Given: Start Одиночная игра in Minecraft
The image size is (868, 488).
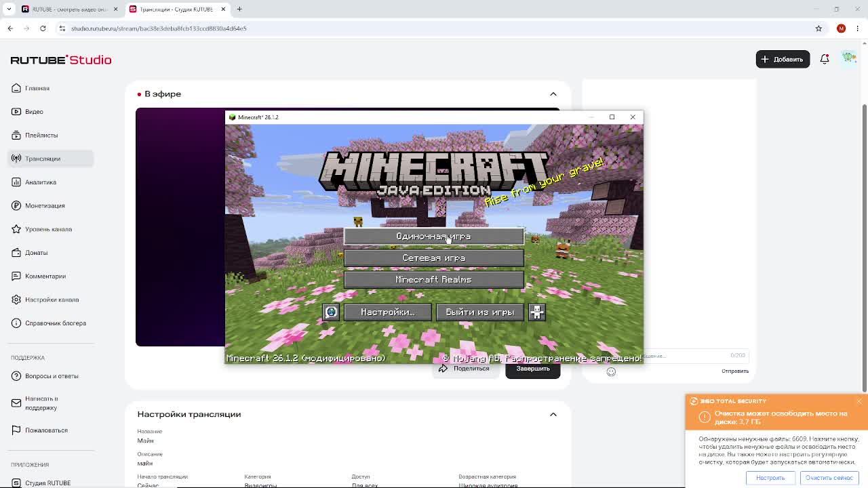Looking at the screenshot, I should (x=433, y=237).
